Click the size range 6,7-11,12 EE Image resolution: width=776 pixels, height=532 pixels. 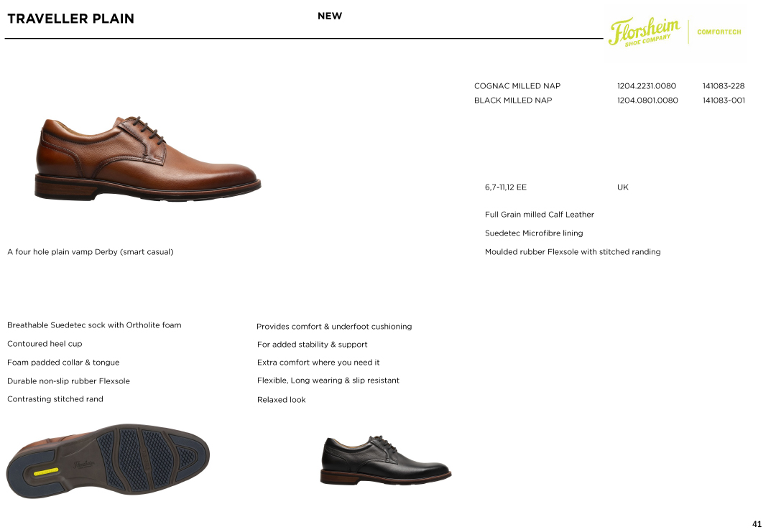(x=506, y=187)
